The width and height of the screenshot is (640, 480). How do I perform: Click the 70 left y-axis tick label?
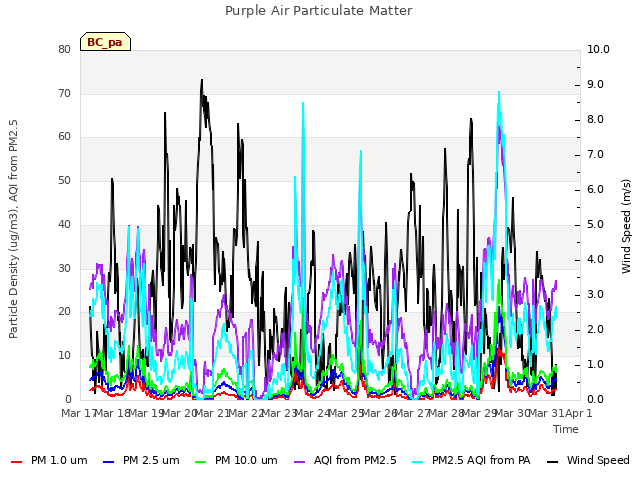(64, 93)
